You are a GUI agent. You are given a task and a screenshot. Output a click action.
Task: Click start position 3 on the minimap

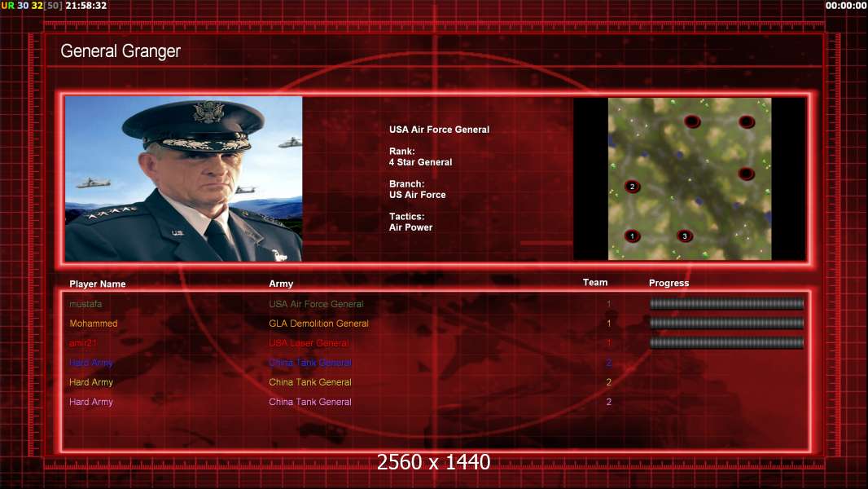click(x=685, y=236)
